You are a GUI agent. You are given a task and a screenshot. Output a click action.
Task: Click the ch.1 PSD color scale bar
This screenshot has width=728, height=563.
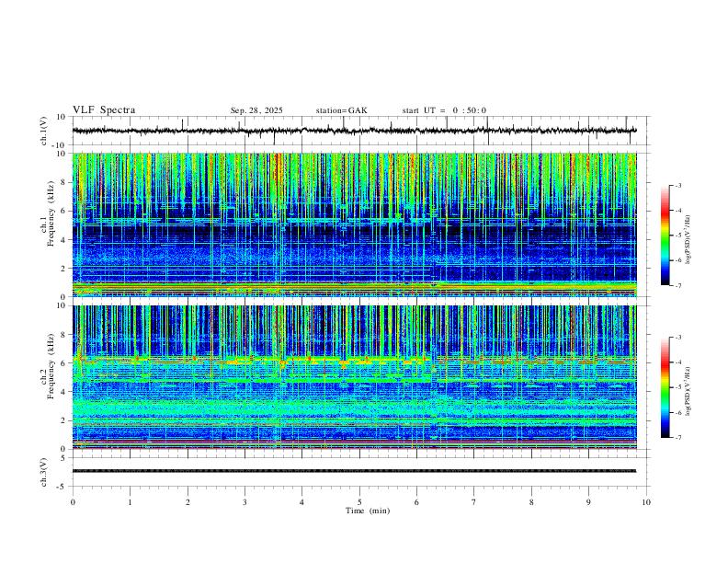(665, 236)
